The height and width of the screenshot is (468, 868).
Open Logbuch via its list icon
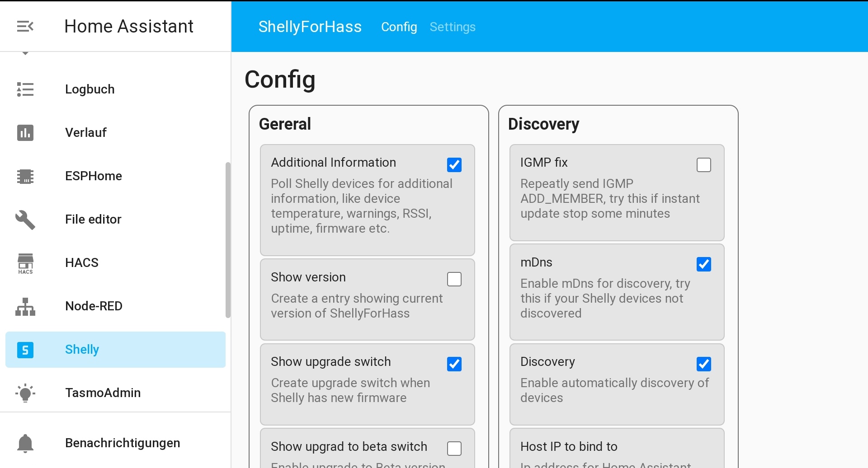point(25,89)
